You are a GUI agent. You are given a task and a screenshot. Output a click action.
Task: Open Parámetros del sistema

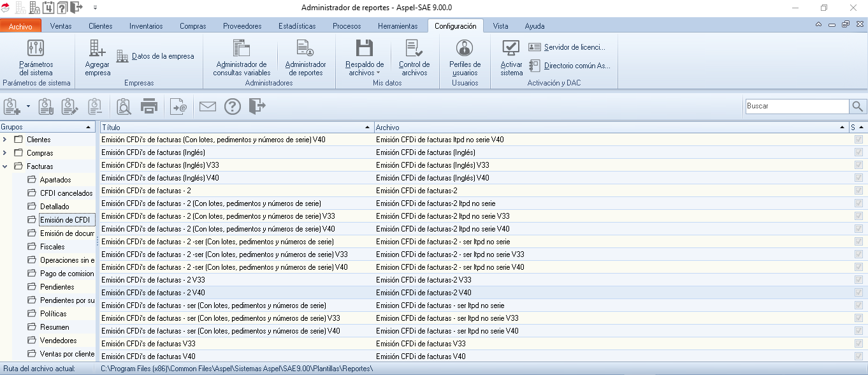click(x=36, y=58)
